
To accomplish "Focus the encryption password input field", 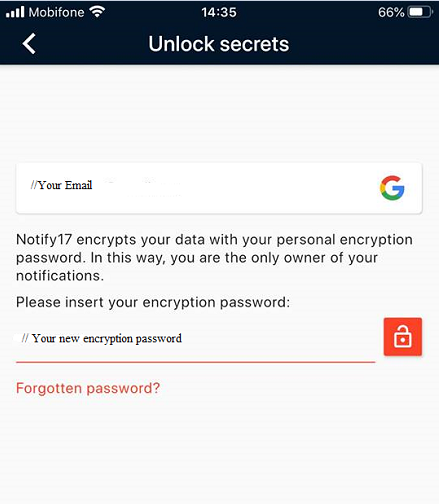I will pos(195,339).
